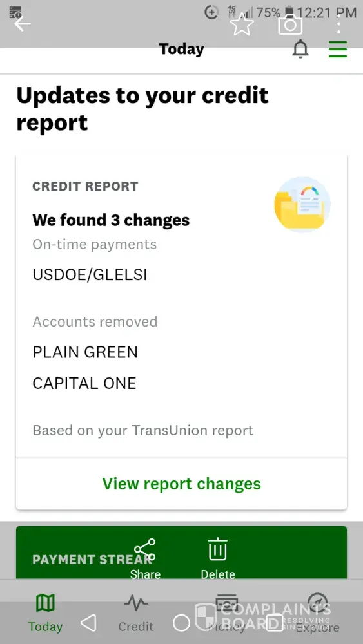Viewport: 363px width, 644px height.
Task: Open the green hamburger menu
Action: [x=338, y=50]
